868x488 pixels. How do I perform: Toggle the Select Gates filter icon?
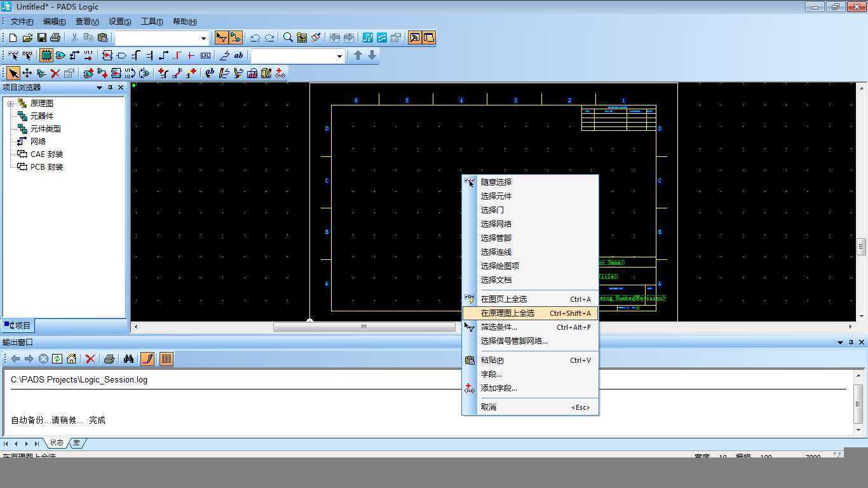60,55
